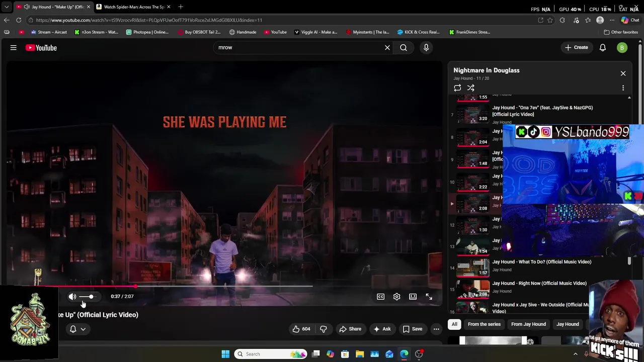Switch the player to theater mode
This screenshot has height=362, width=644.
(x=413, y=297)
